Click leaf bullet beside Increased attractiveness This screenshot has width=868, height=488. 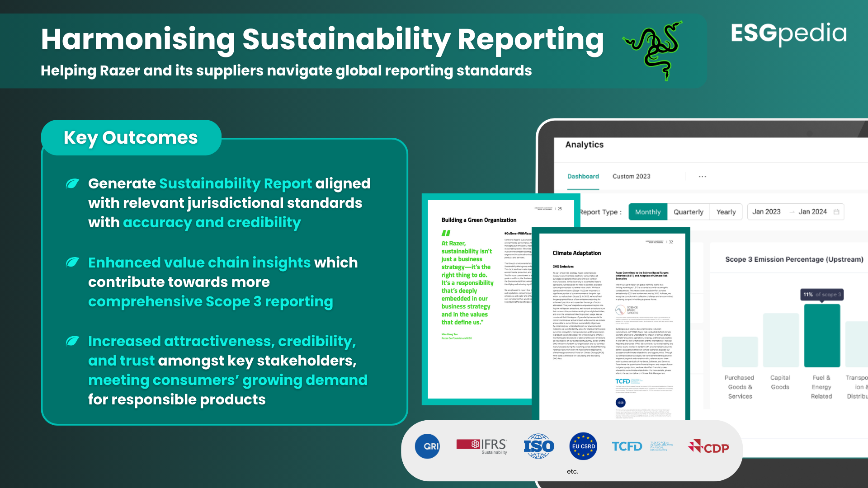click(73, 341)
